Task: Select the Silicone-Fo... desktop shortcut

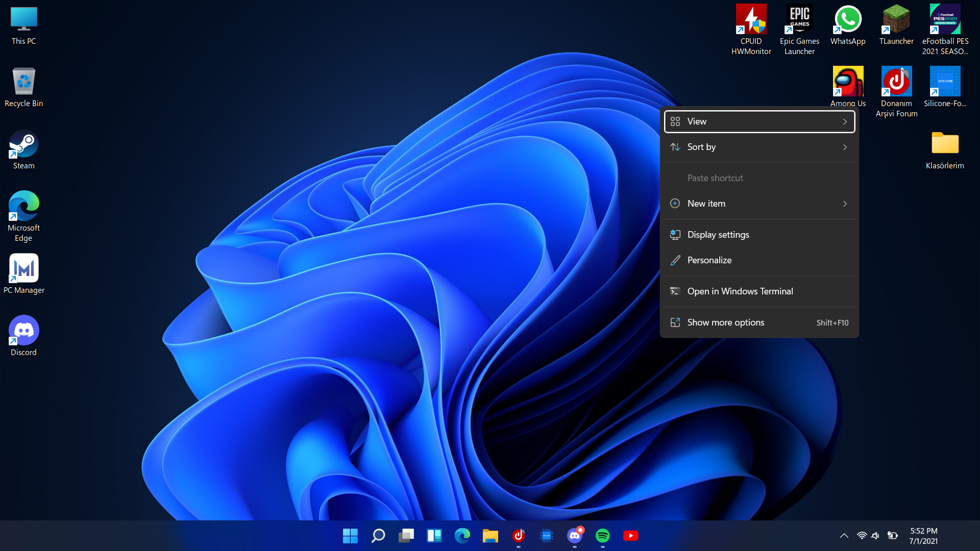Action: coord(945,87)
